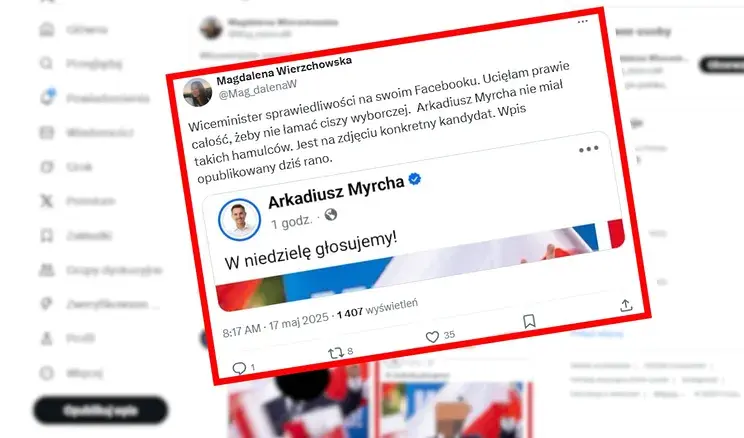
Task: Select the X Premium sidebar item
Action: (76, 201)
